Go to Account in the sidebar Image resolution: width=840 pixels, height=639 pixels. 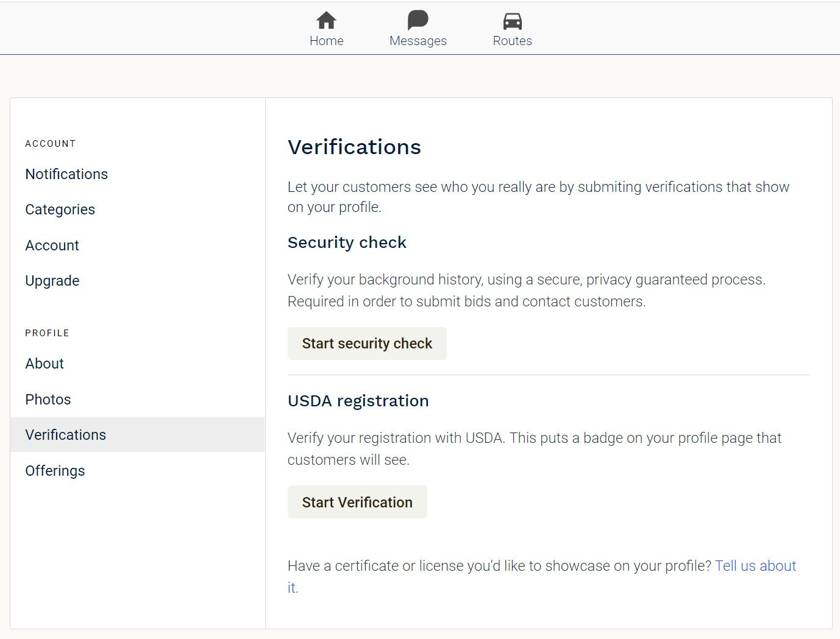coord(52,245)
